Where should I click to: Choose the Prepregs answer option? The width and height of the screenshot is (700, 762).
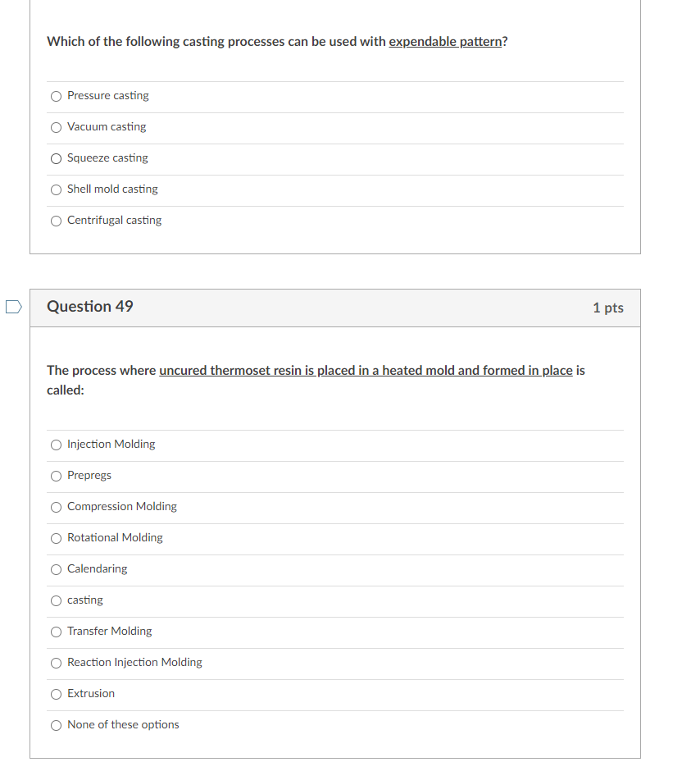click(x=56, y=476)
